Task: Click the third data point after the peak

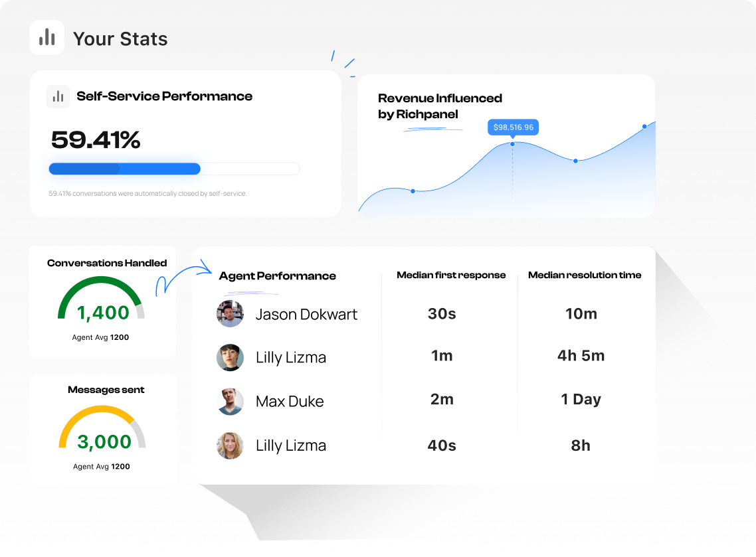Action: [x=575, y=161]
